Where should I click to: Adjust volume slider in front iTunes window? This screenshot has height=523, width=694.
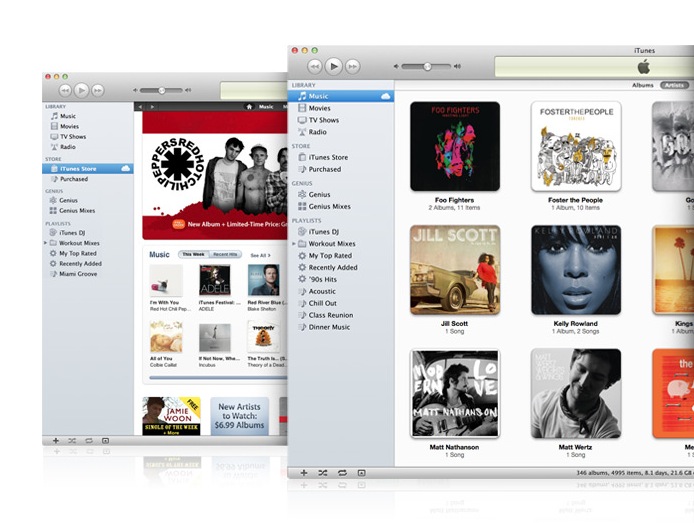tap(427, 66)
